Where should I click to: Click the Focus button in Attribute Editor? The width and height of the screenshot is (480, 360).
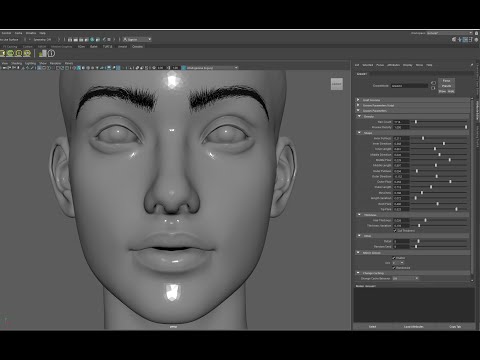coord(446,81)
